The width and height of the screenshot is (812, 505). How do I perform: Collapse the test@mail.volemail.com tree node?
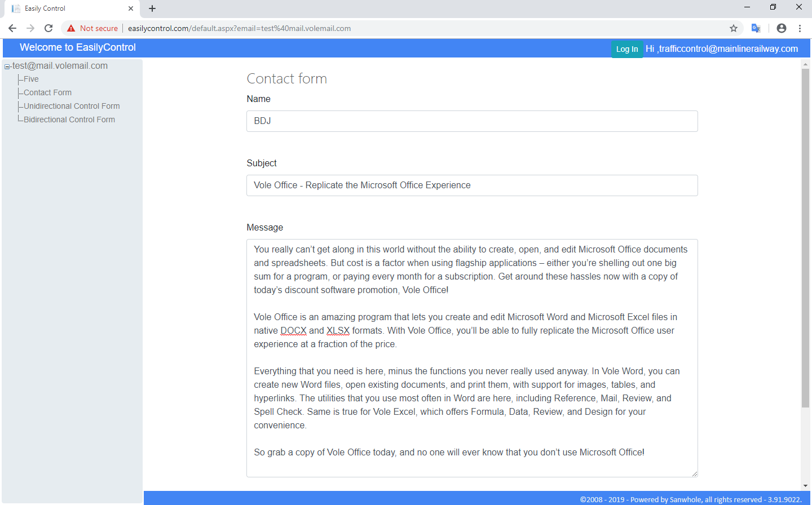(7, 67)
